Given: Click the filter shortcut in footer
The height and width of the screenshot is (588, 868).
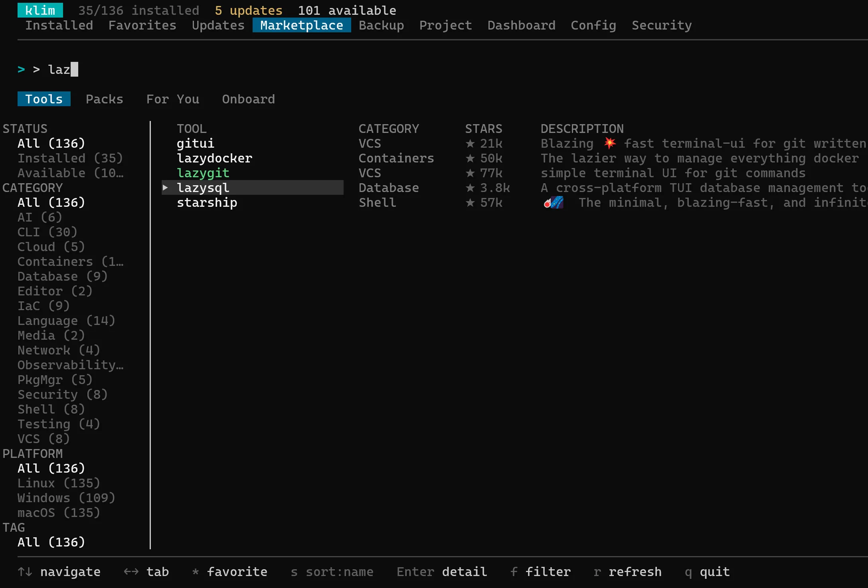Looking at the screenshot, I should point(541,572).
